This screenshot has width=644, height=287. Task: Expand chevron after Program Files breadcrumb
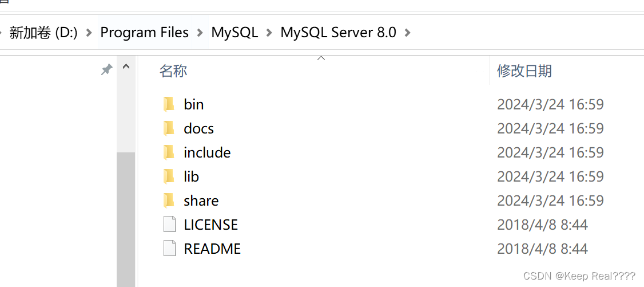click(200, 33)
